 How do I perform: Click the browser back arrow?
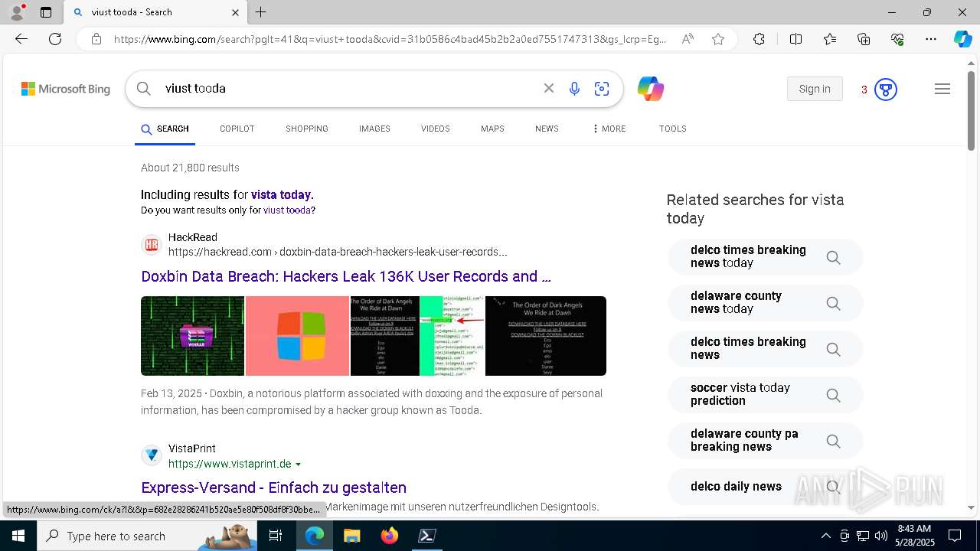pyautogui.click(x=21, y=39)
